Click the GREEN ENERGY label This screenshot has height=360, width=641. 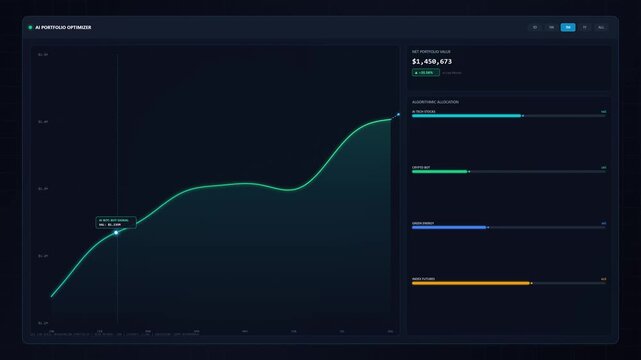[x=423, y=224]
